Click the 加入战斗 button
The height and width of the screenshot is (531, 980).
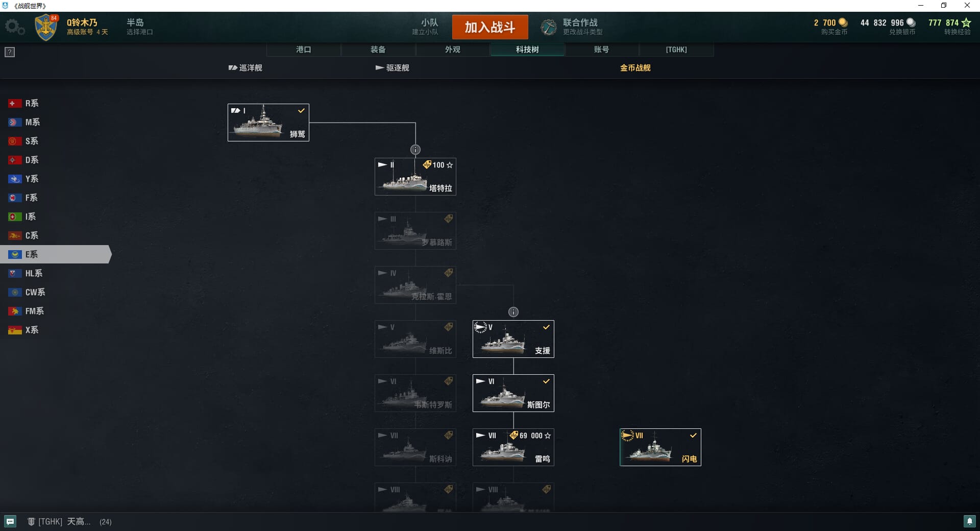pos(490,27)
